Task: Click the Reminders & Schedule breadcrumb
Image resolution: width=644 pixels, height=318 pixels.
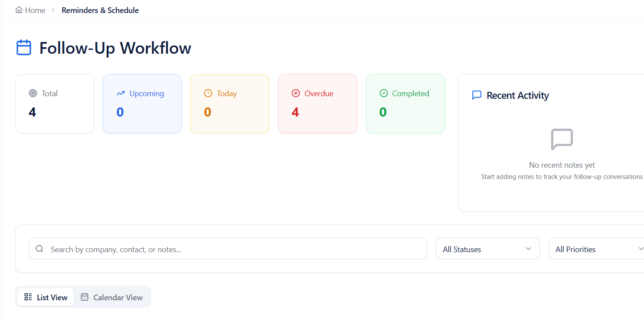Action: [x=100, y=10]
